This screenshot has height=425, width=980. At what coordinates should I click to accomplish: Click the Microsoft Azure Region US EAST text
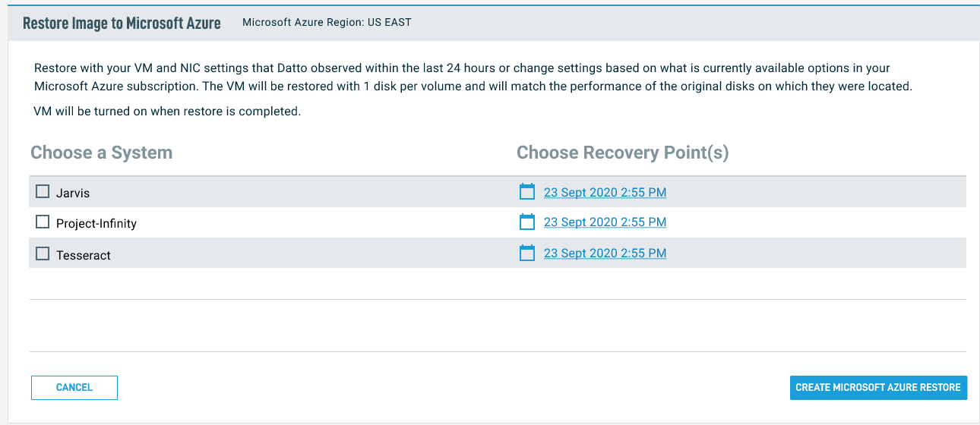(x=327, y=23)
